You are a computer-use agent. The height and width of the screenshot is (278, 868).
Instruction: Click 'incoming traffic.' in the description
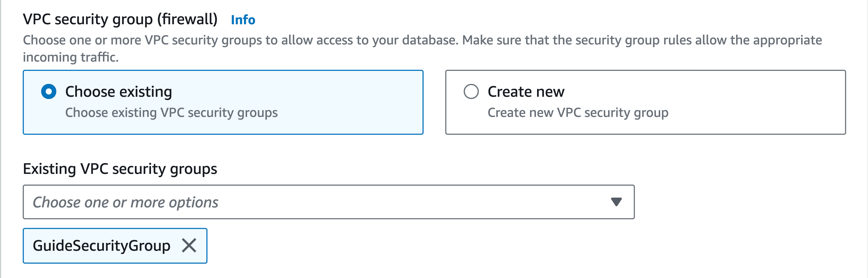(x=71, y=57)
